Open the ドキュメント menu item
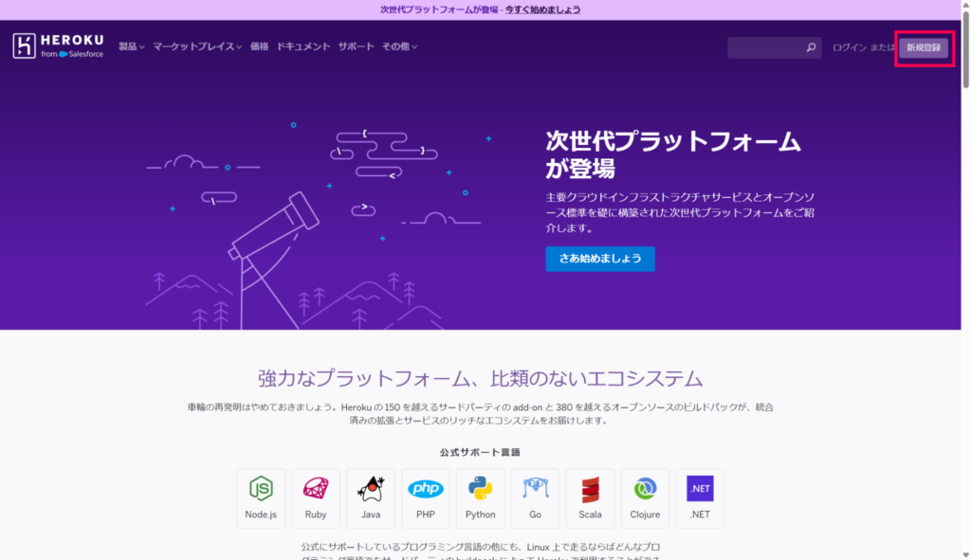The image size is (971, 560). (x=302, y=46)
